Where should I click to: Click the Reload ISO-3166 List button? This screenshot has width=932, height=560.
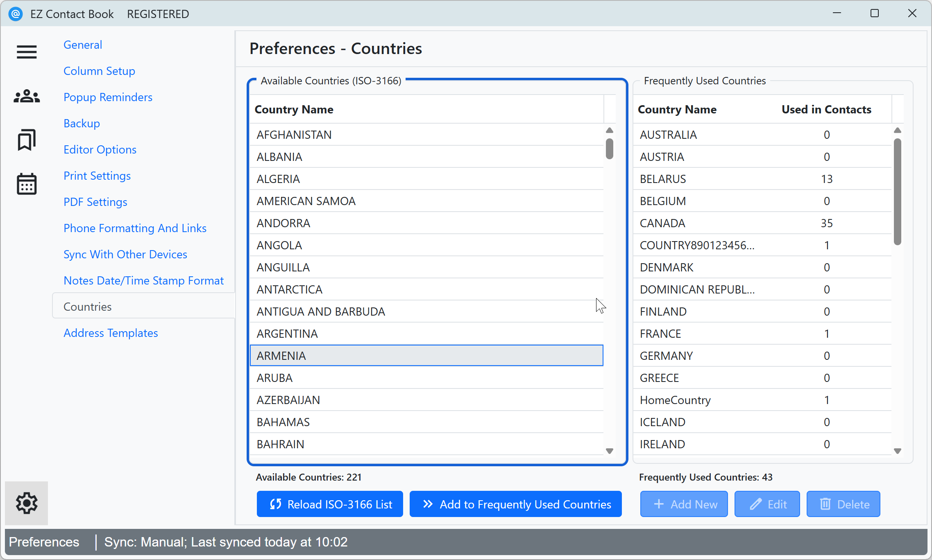click(x=329, y=504)
